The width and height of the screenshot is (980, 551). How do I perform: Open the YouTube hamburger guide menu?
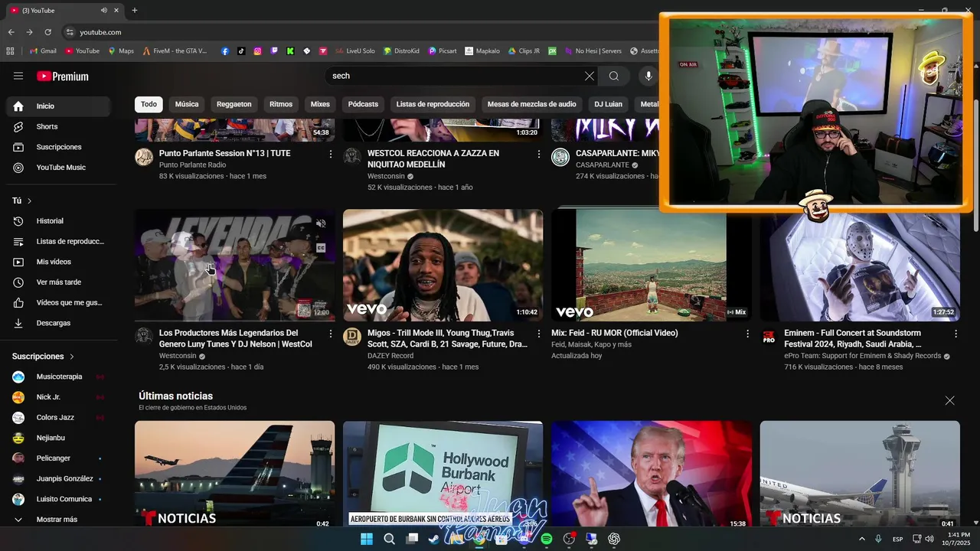(18, 76)
